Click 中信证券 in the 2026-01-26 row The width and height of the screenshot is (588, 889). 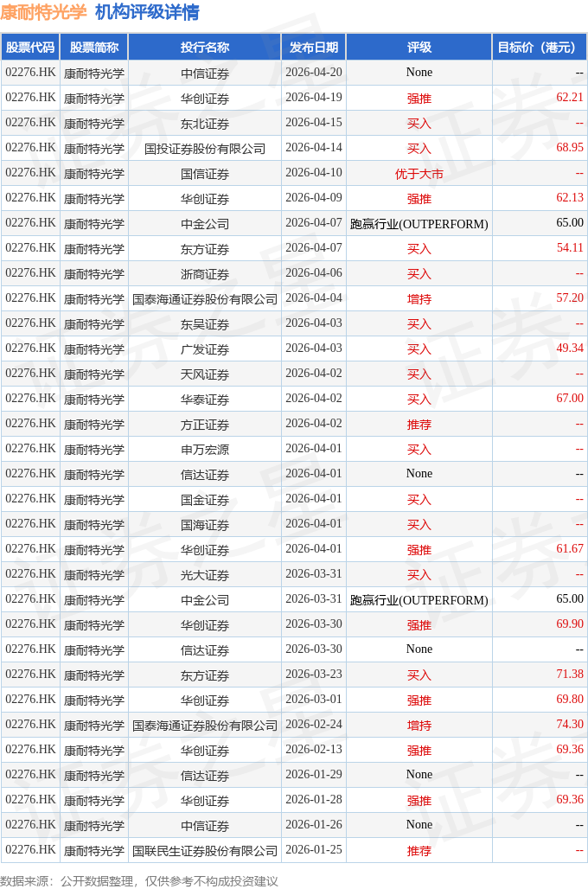(205, 826)
